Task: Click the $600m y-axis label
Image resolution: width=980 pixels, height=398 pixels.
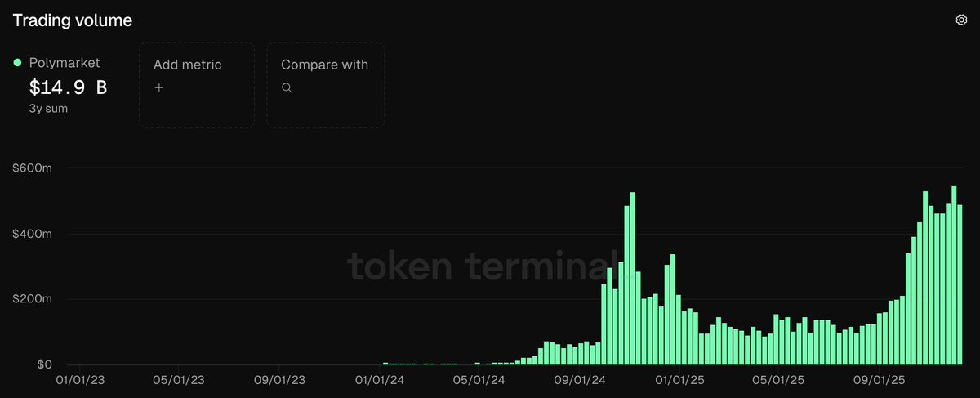Action: click(33, 168)
